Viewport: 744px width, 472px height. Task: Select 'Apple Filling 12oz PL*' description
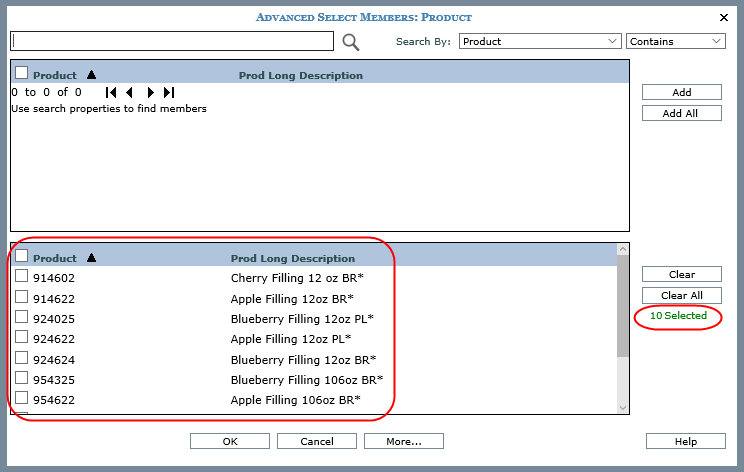tap(291, 339)
